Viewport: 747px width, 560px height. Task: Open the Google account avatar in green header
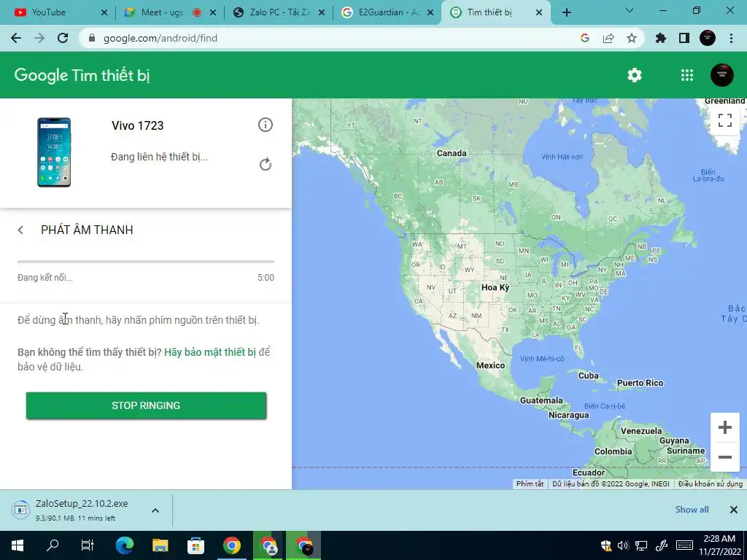[721, 75]
